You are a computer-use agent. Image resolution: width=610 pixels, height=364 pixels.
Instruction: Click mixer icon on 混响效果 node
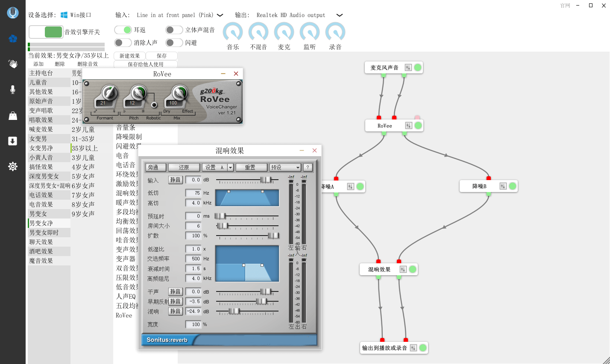pos(403,269)
